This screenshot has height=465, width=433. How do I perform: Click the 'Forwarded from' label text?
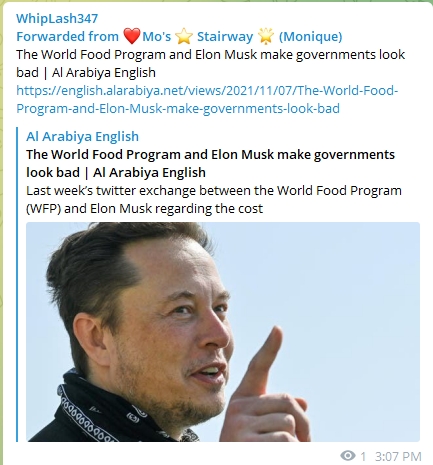(x=67, y=36)
